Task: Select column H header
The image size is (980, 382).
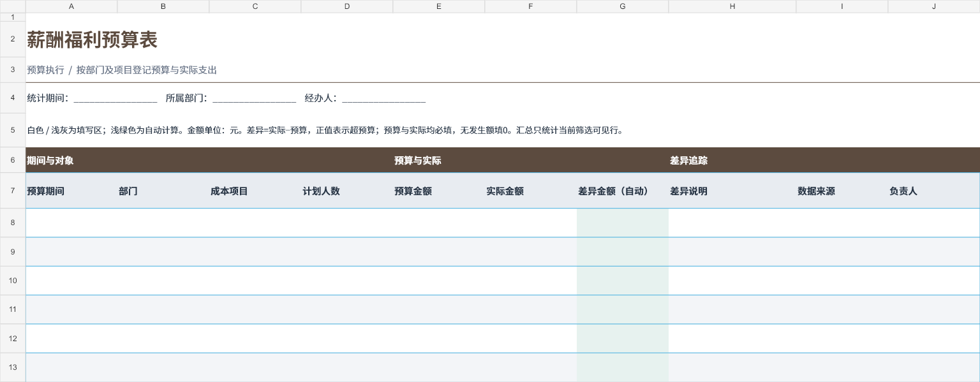Action: [732, 6]
